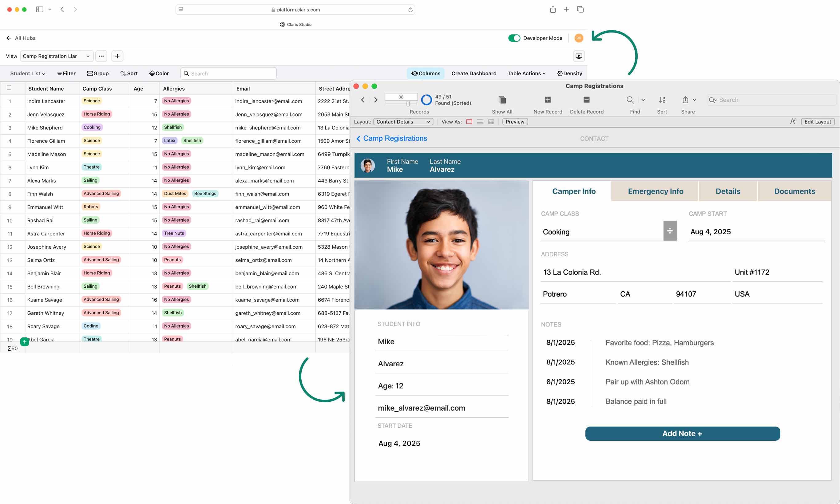Click the presentation play icon
The width and height of the screenshot is (840, 504).
pos(579,56)
